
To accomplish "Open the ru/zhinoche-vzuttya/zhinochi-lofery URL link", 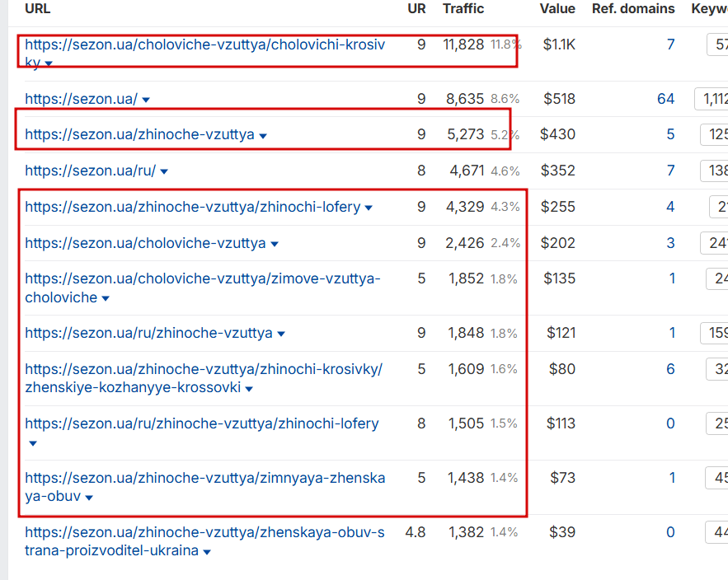I will point(202,423).
